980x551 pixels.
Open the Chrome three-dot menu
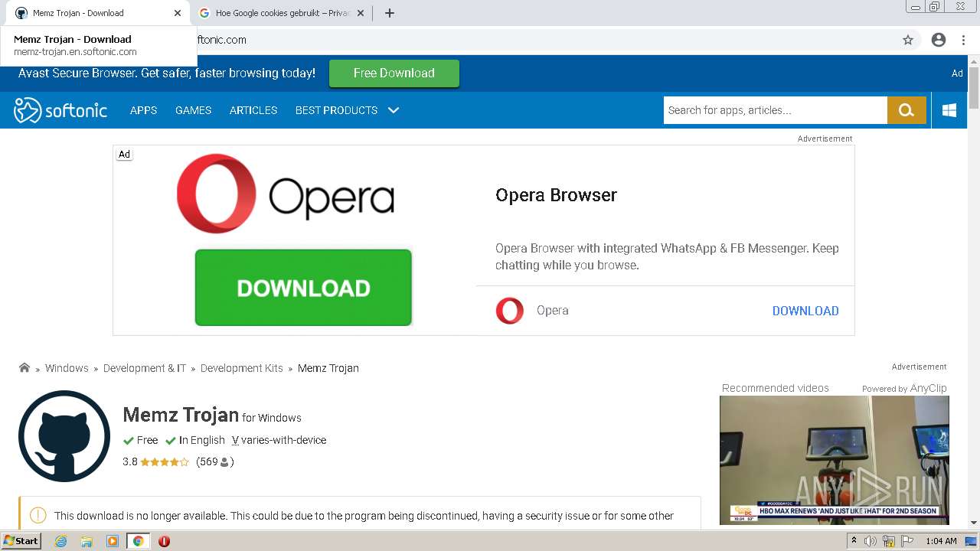(x=963, y=40)
